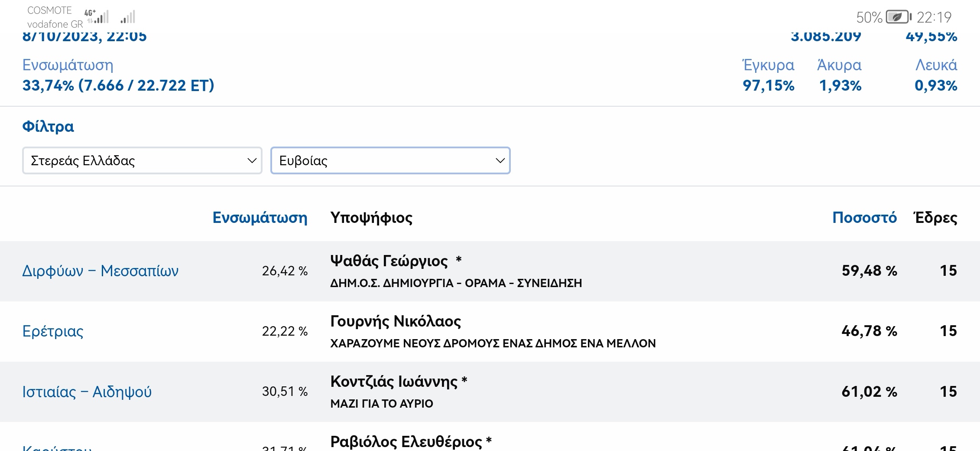The height and width of the screenshot is (451, 980).
Task: Tap the Έγκυρα 97,15% statistic
Action: [768, 75]
